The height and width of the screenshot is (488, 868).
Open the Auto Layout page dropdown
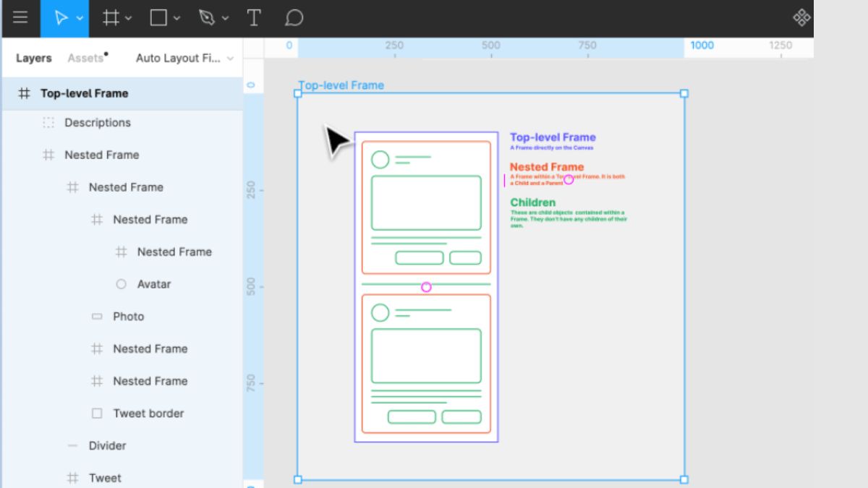[185, 58]
